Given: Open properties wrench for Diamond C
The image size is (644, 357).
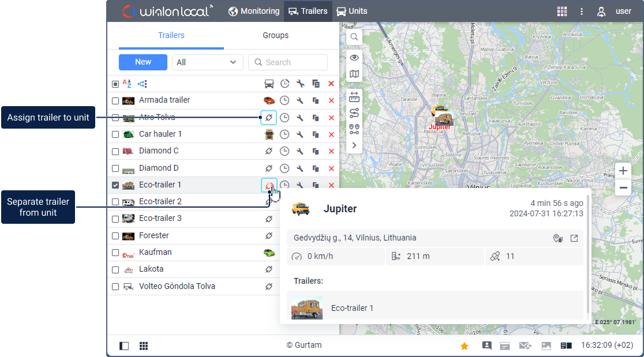Looking at the screenshot, I should pos(300,151).
